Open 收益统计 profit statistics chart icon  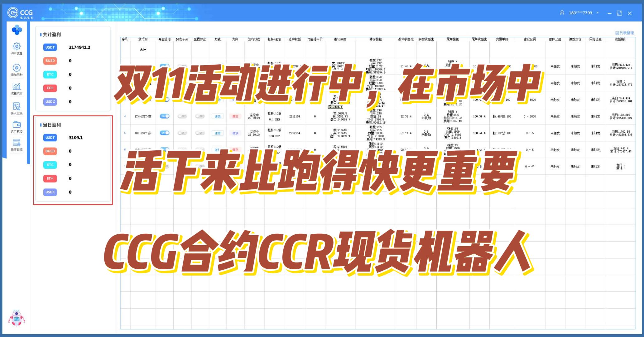pyautogui.click(x=17, y=86)
